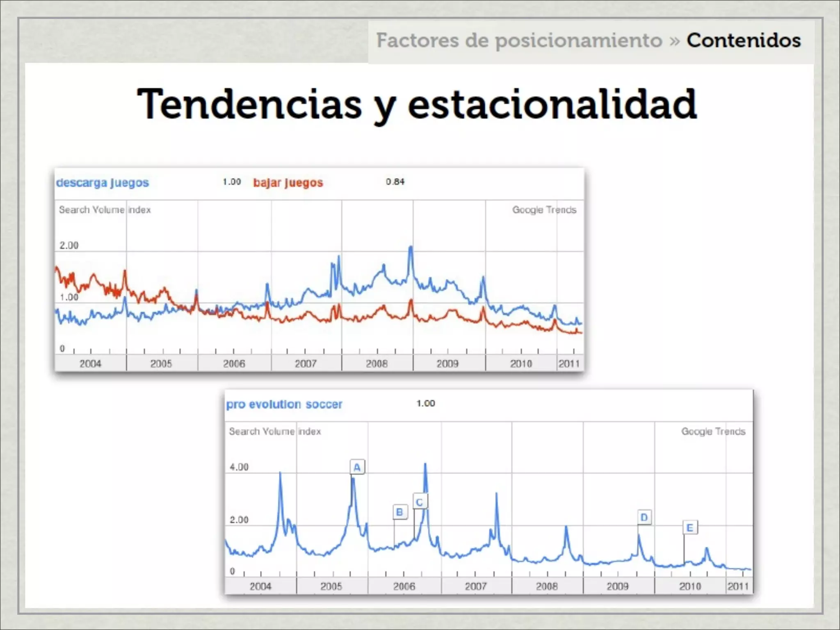Click 'Google Trends' label in lower chart

[x=713, y=431]
